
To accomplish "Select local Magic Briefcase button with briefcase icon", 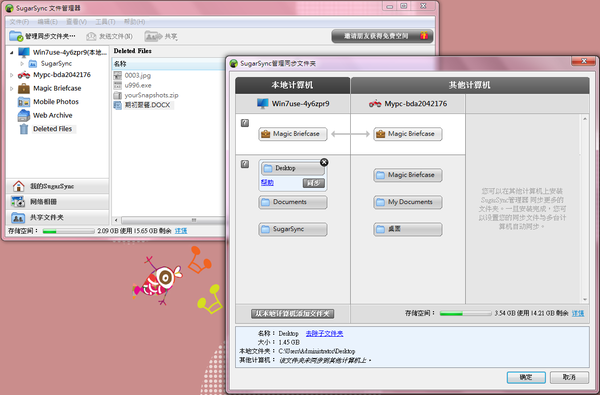I will click(293, 134).
